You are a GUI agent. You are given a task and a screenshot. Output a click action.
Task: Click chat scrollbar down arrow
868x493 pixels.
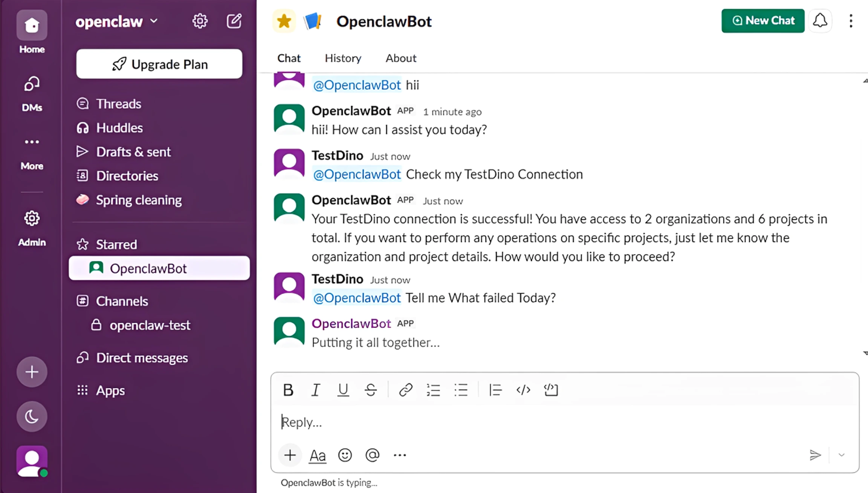[865, 353]
